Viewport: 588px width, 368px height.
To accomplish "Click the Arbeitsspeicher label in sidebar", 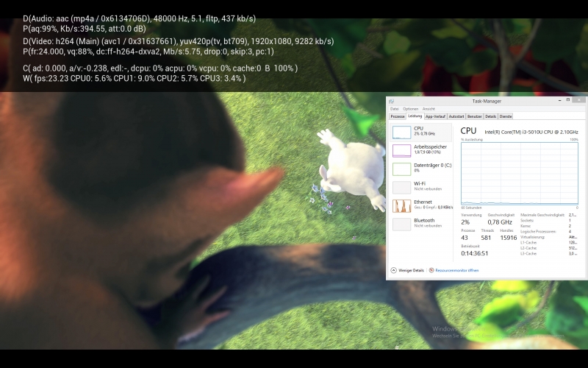I will (430, 146).
